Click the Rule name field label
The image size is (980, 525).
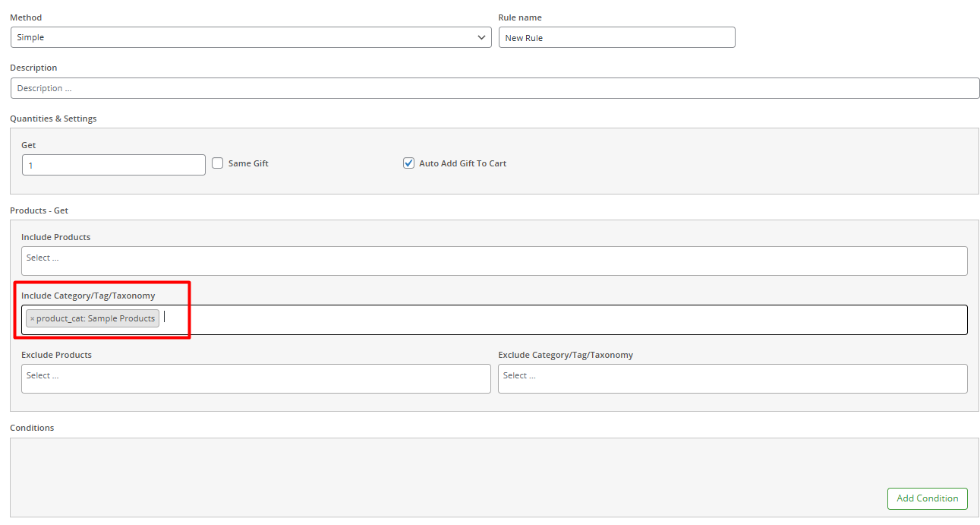point(520,17)
